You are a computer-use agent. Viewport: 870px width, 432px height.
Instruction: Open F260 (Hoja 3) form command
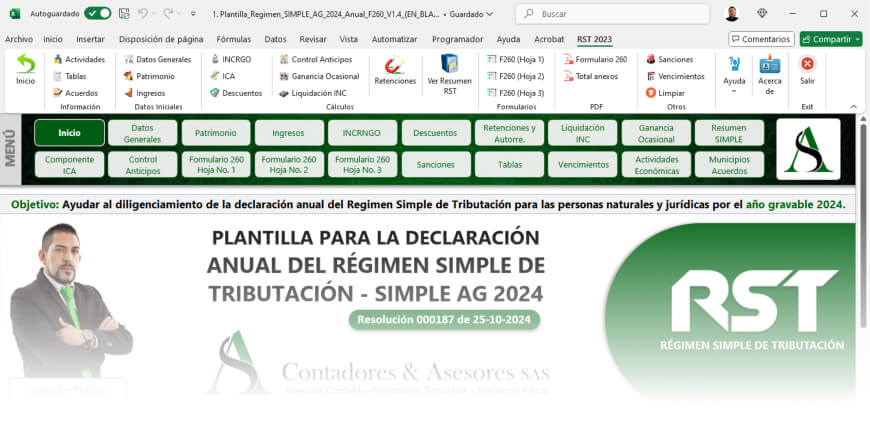point(515,93)
